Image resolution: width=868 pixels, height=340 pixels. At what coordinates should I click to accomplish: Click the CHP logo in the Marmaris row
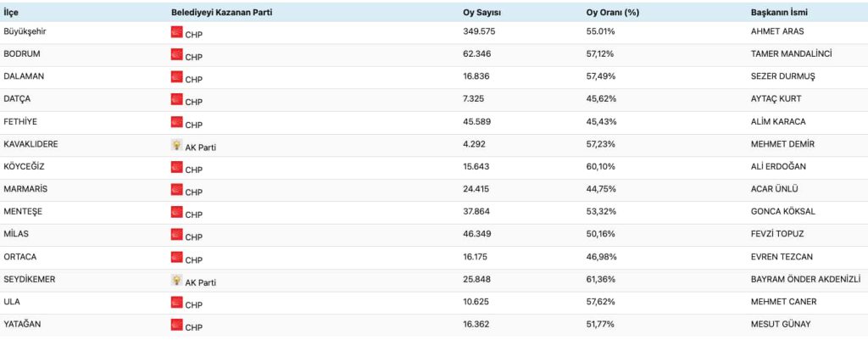click(x=176, y=190)
